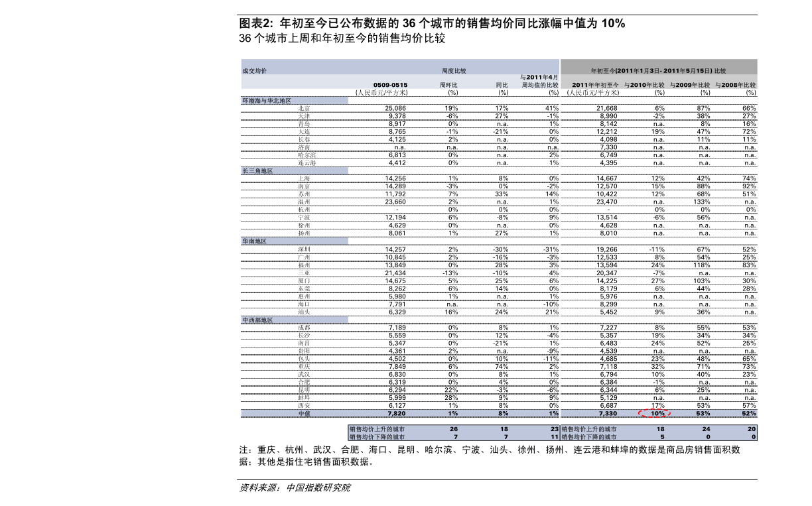
Task: Select the 7,820 median price cell
Action: [x=396, y=413]
